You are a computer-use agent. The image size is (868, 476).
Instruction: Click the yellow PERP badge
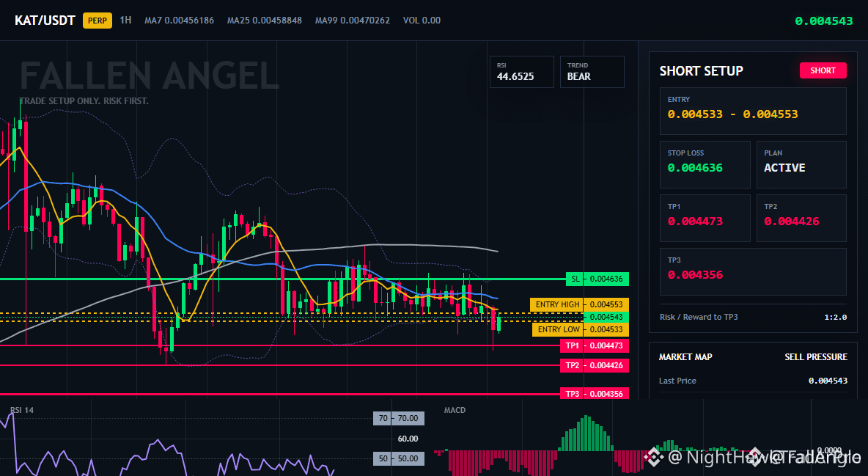point(98,21)
